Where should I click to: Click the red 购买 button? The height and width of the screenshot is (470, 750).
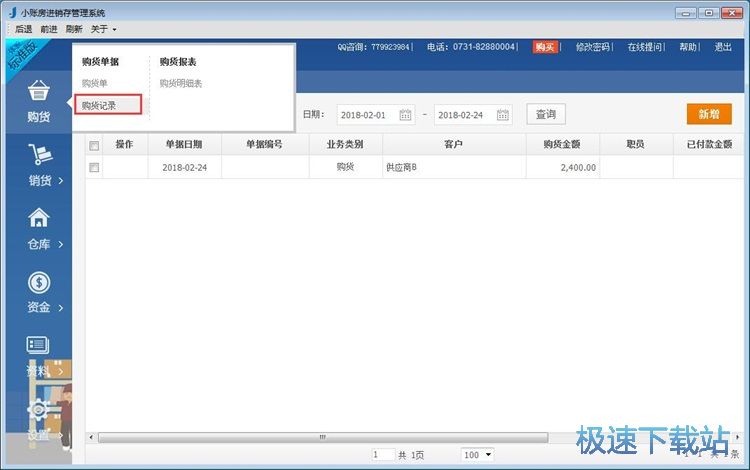tap(545, 47)
